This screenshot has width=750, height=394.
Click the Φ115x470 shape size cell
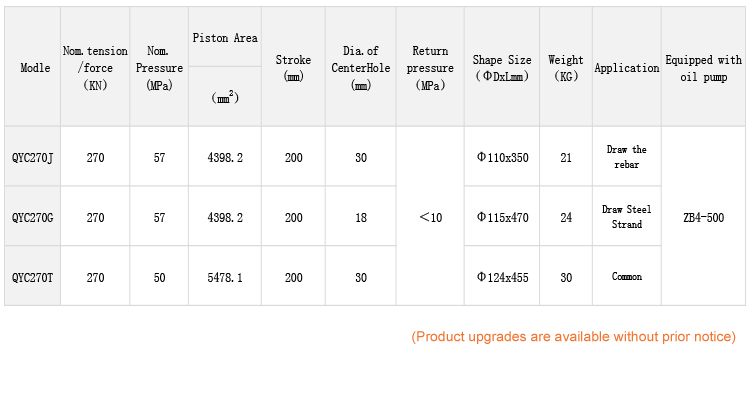tap(502, 216)
